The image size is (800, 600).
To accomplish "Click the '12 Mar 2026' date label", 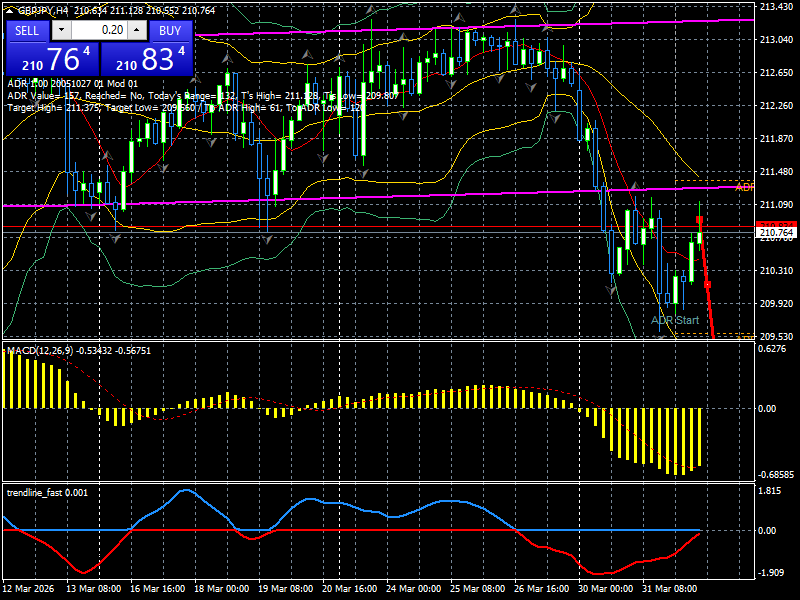I will coord(28,589).
